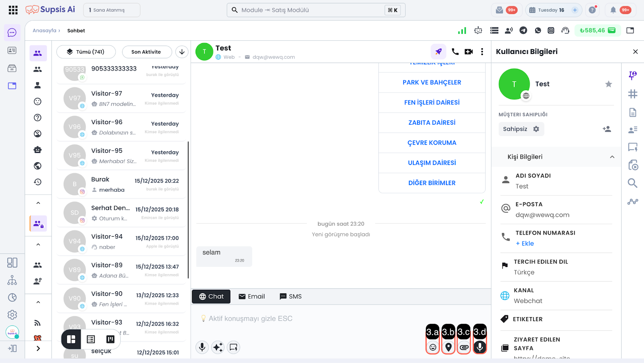
Task: Attach a file with the paperclip icon
Action: (x=464, y=347)
